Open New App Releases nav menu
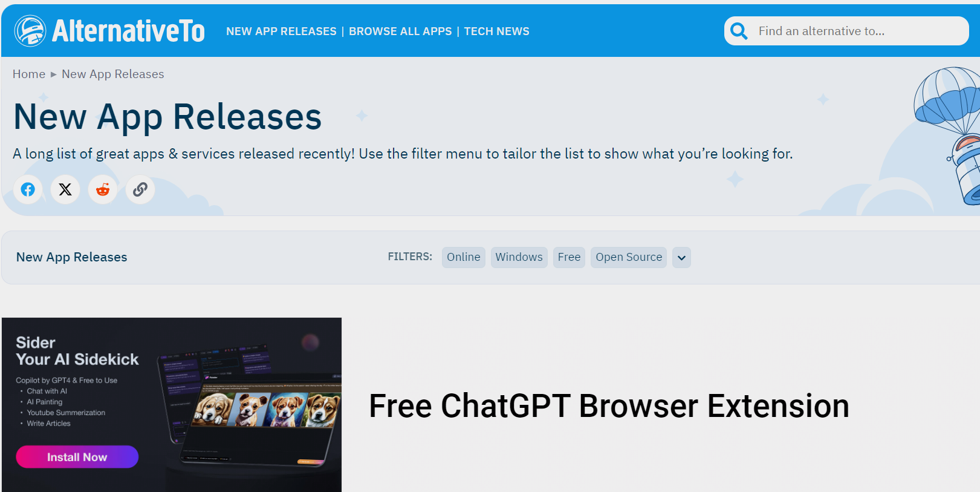Viewport: 980px width, 492px height. [x=281, y=31]
